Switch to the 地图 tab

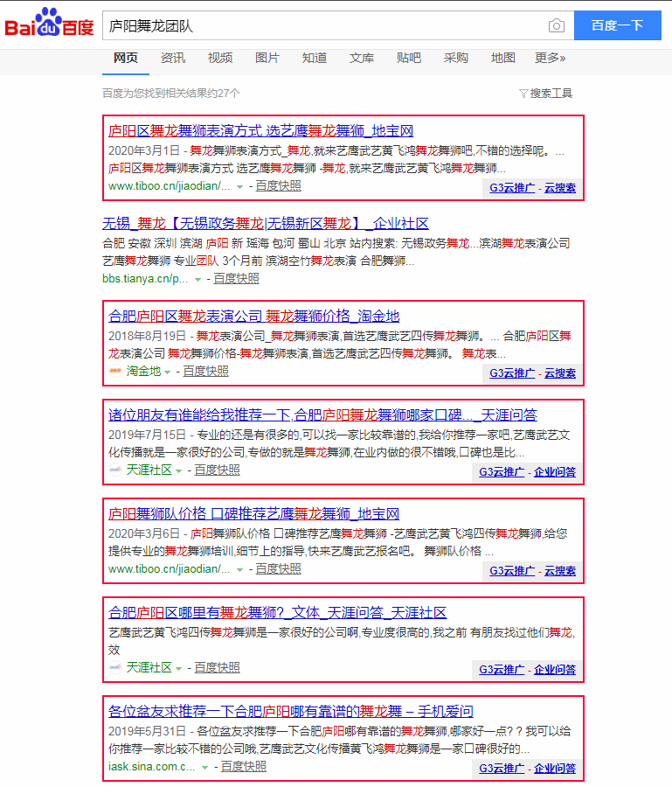(502, 59)
